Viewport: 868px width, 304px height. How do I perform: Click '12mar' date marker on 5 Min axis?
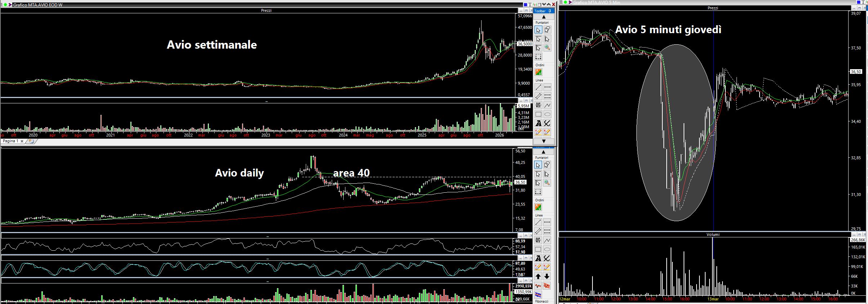[564, 299]
